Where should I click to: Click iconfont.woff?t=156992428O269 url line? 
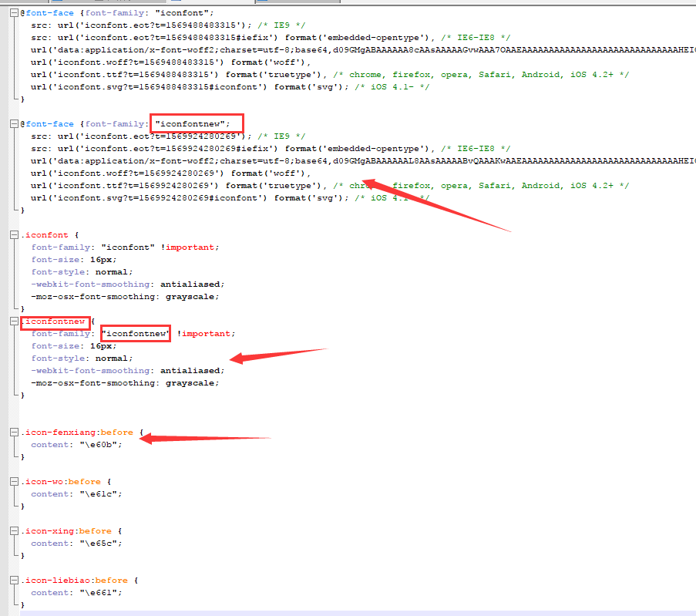(x=171, y=173)
